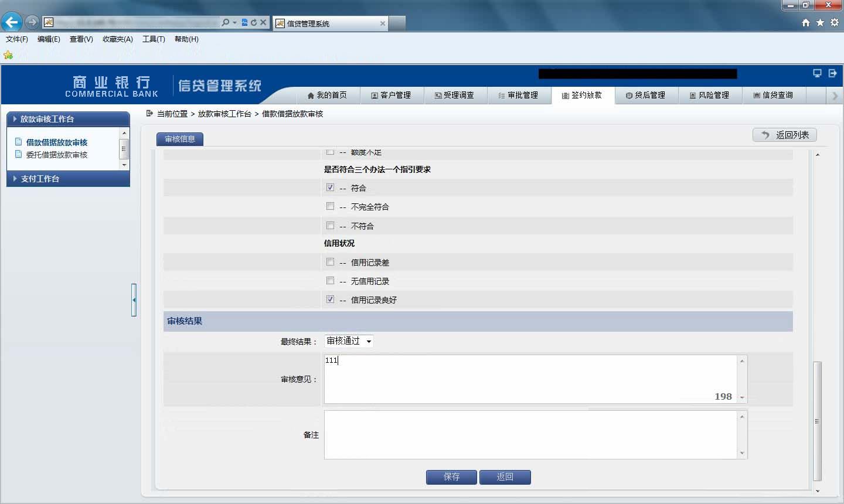The width and height of the screenshot is (844, 504).
Task: Click the 审核意见 textarea scroll-down arrow
Action: point(742,398)
